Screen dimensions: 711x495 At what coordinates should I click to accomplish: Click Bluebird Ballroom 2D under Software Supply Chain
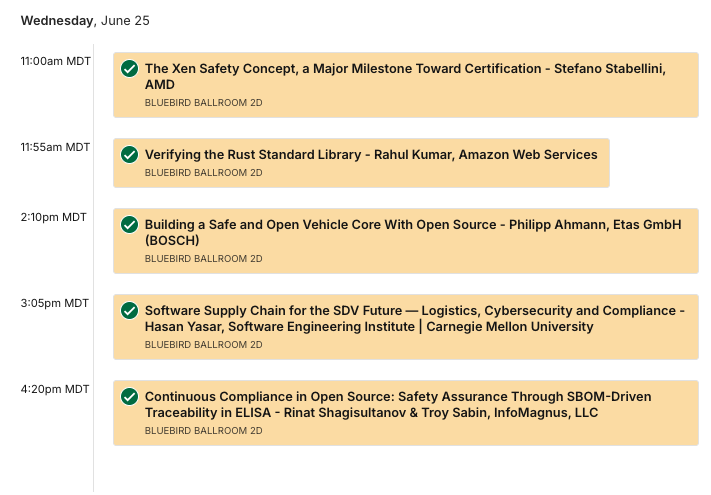(204, 345)
